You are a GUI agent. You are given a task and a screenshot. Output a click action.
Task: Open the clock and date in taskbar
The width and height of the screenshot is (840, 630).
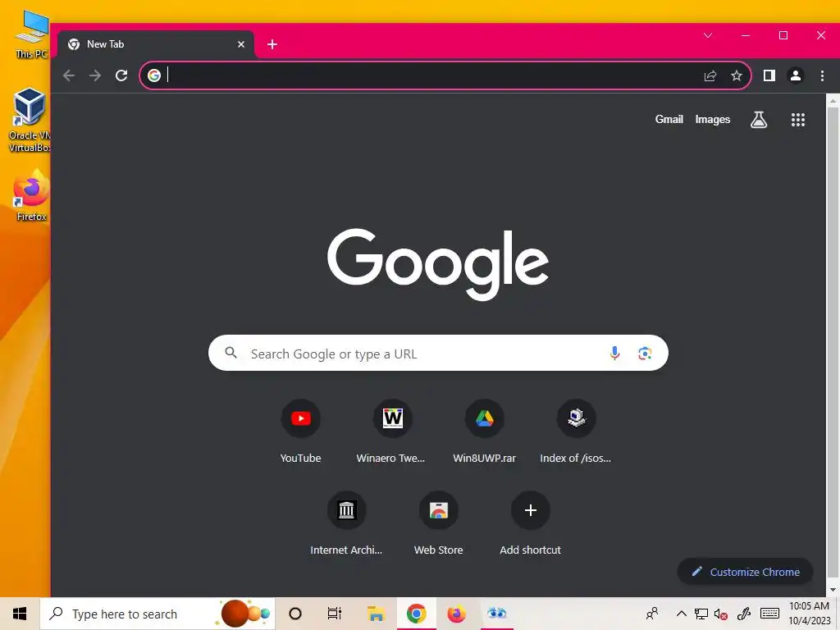point(809,614)
